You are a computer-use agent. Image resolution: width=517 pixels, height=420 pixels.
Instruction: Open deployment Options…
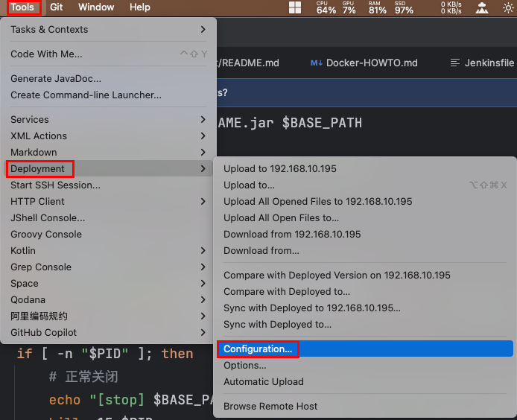click(x=365, y=366)
